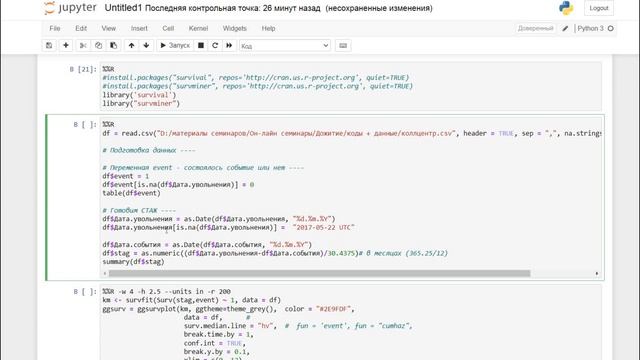Move selected cell down arrow

[146, 45]
